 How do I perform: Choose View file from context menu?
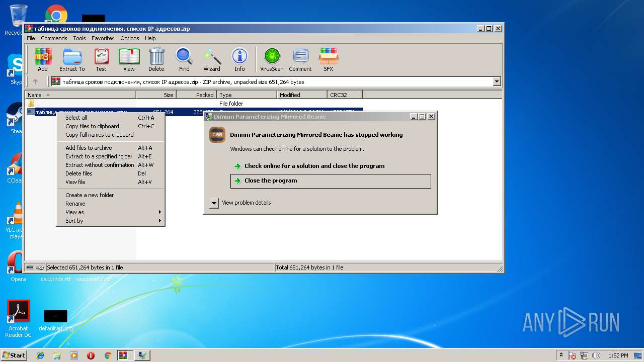pos(111,182)
